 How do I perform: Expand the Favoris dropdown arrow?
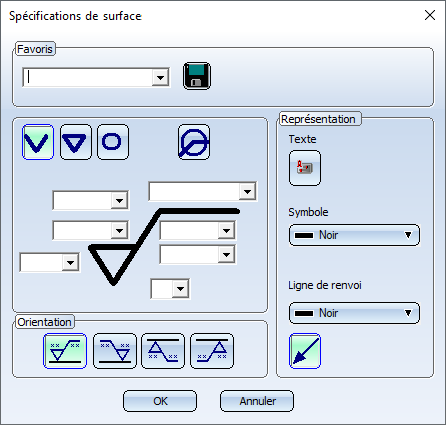[x=160, y=78]
